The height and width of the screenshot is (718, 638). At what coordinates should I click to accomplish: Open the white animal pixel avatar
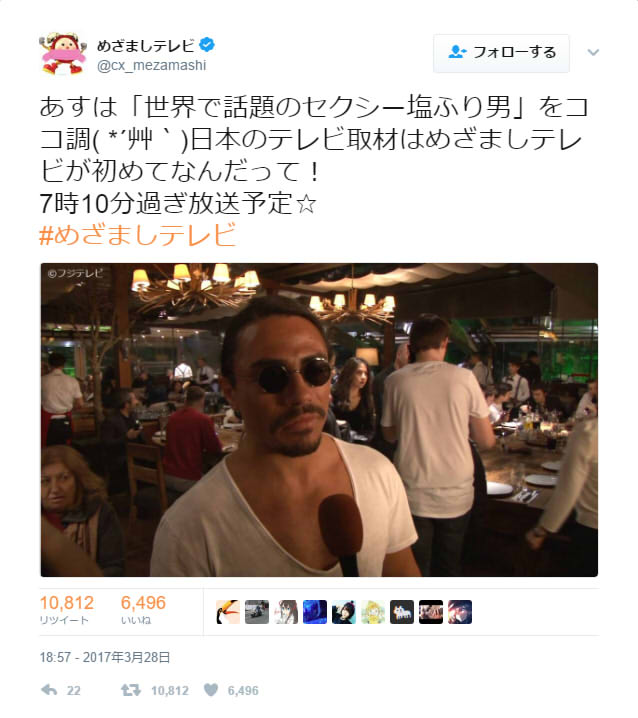click(402, 612)
